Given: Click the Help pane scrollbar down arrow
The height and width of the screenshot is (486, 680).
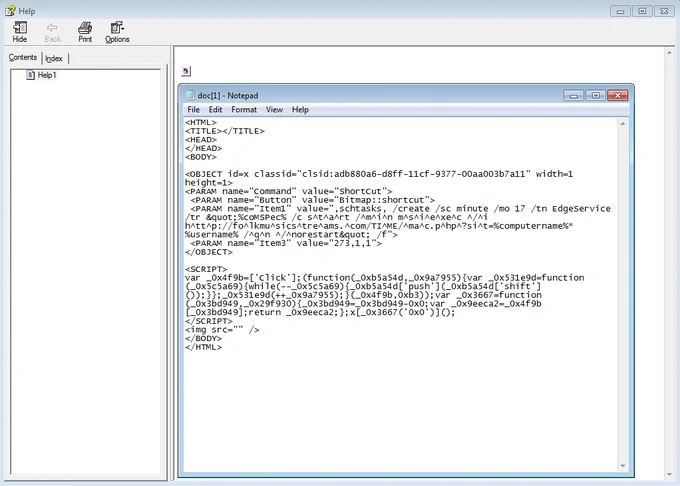Looking at the screenshot, I should (670, 474).
